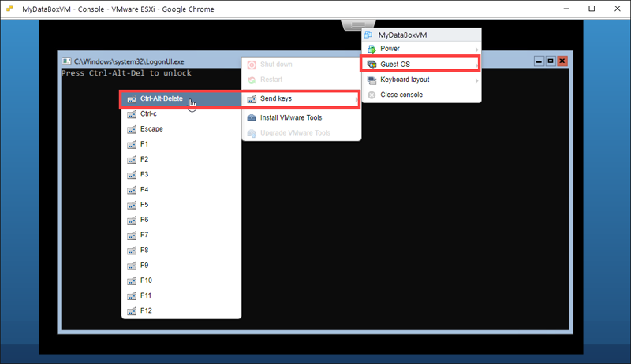Click the LogonUI.exe window title icon
The height and width of the screenshot is (364, 631).
pyautogui.click(x=66, y=61)
